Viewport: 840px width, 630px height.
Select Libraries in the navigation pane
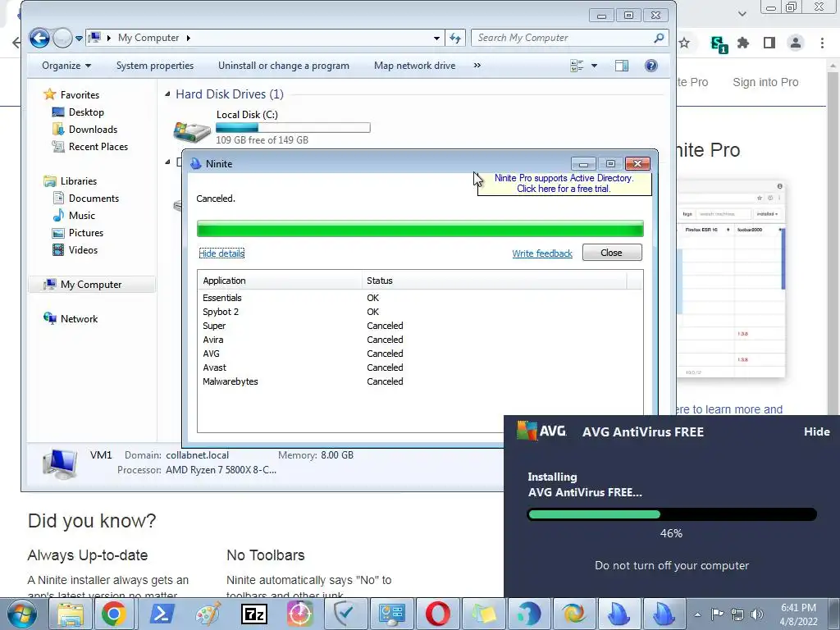[71, 181]
